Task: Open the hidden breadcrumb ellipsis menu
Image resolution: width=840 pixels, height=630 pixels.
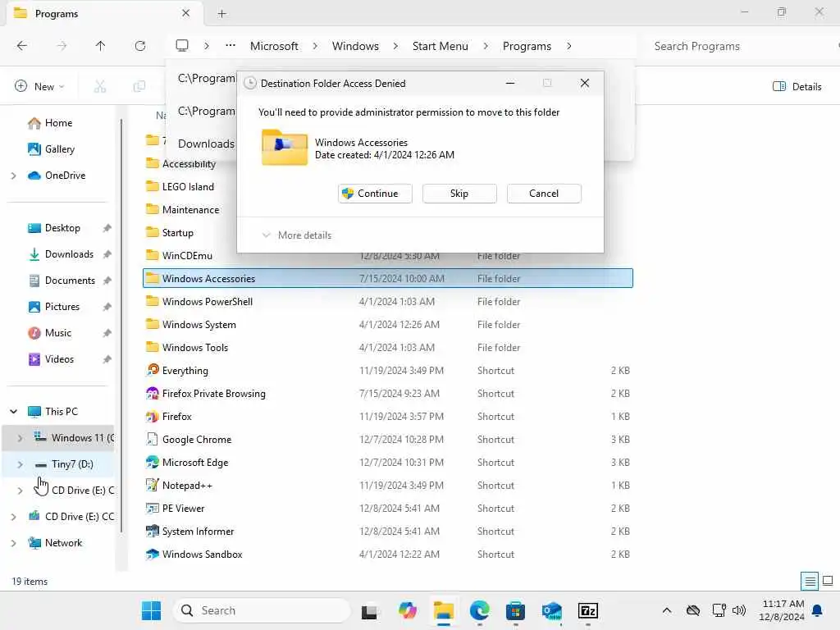Action: (x=231, y=46)
